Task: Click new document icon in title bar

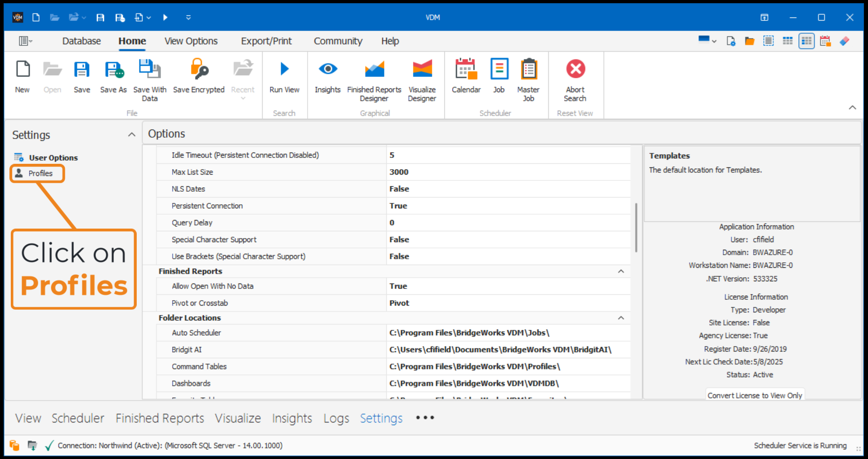Action: [36, 18]
